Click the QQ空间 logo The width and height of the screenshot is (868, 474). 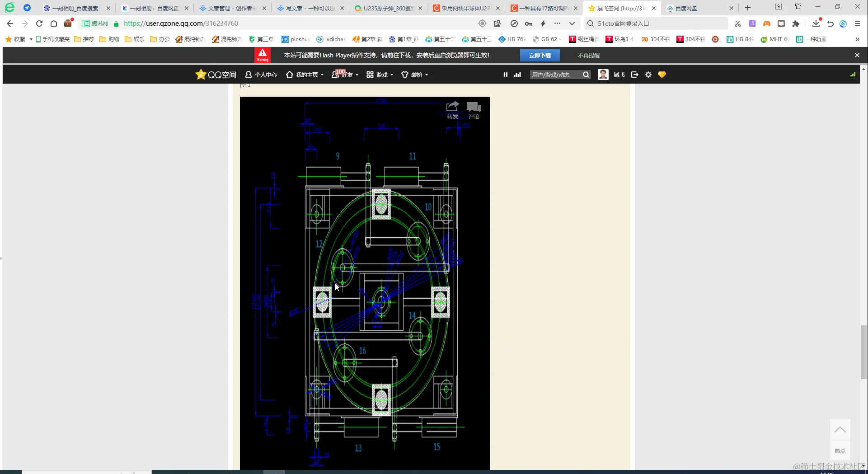pos(216,75)
